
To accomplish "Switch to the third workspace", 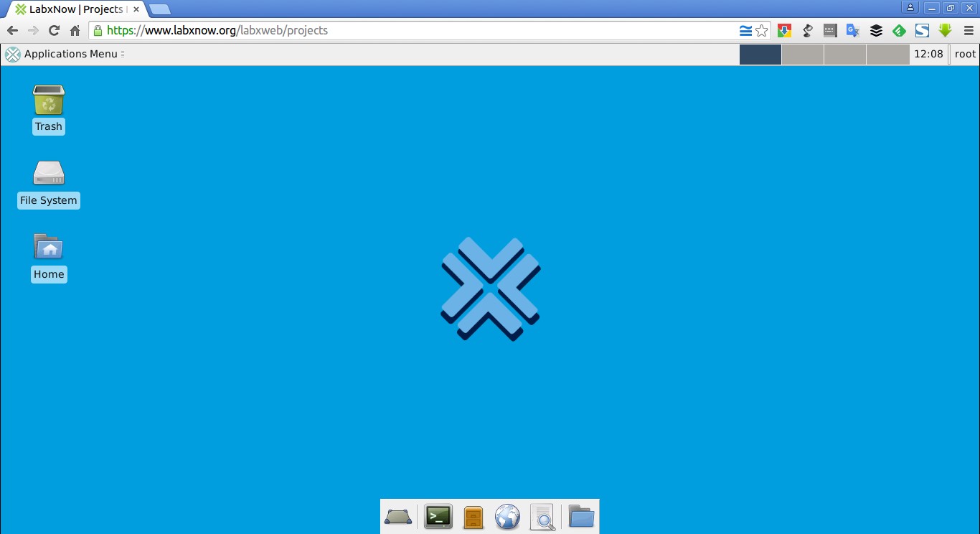I will [x=845, y=55].
